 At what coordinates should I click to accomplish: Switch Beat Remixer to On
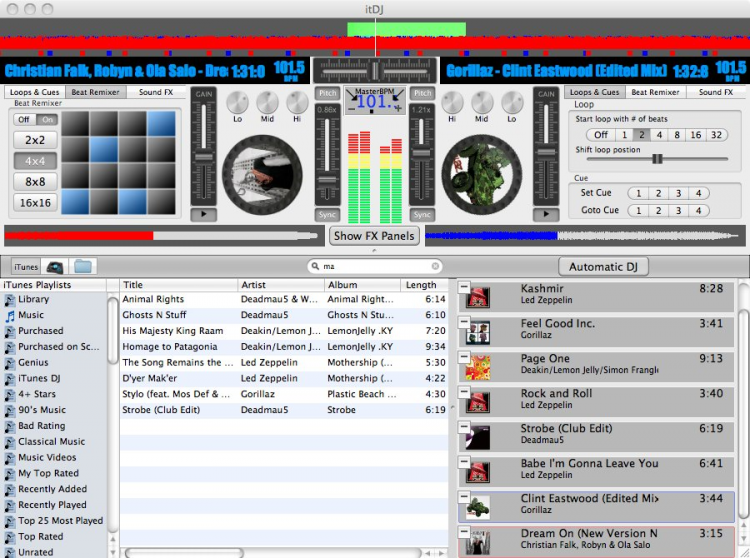pyautogui.click(x=47, y=120)
